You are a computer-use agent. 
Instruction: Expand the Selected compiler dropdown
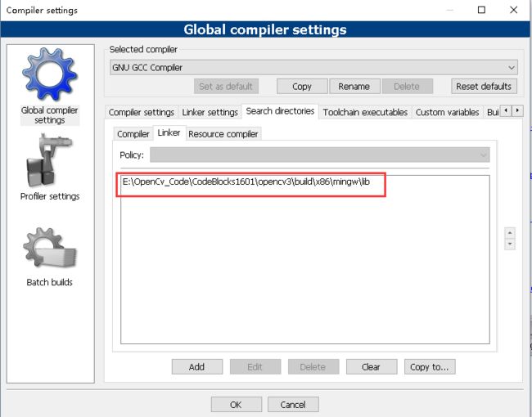point(313,68)
